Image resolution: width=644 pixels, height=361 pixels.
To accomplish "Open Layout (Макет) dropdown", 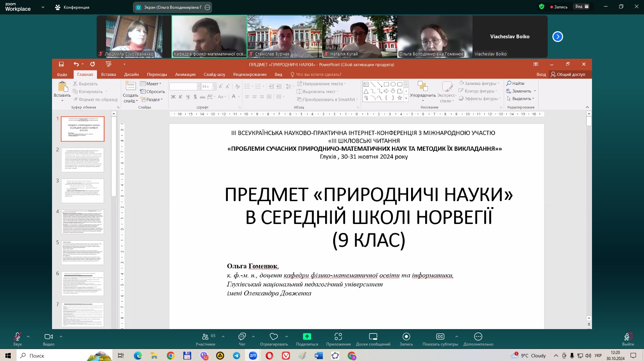I will click(151, 84).
